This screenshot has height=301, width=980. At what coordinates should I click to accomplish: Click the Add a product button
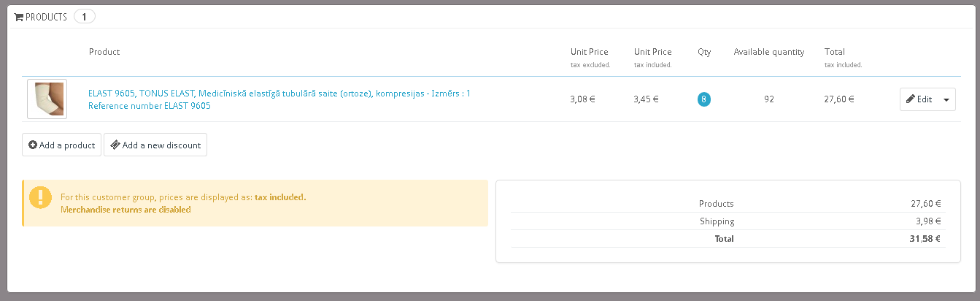[x=61, y=145]
